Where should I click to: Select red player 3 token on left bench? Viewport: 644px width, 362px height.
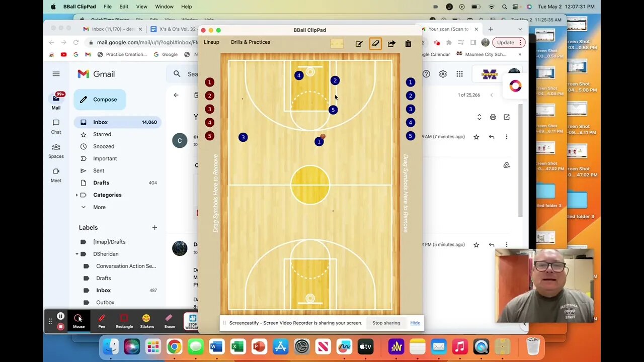pyautogui.click(x=210, y=109)
